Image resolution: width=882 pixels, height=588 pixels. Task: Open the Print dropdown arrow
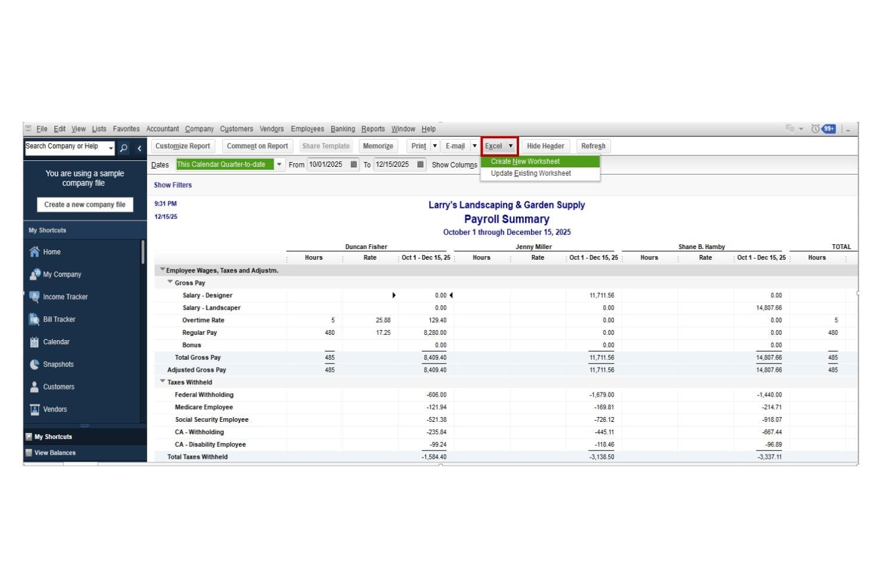pyautogui.click(x=434, y=146)
